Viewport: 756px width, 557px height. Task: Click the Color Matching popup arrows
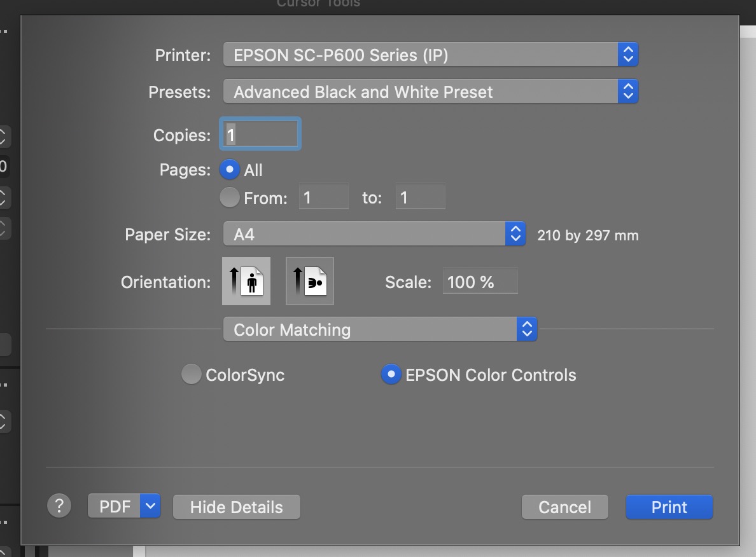coord(527,329)
